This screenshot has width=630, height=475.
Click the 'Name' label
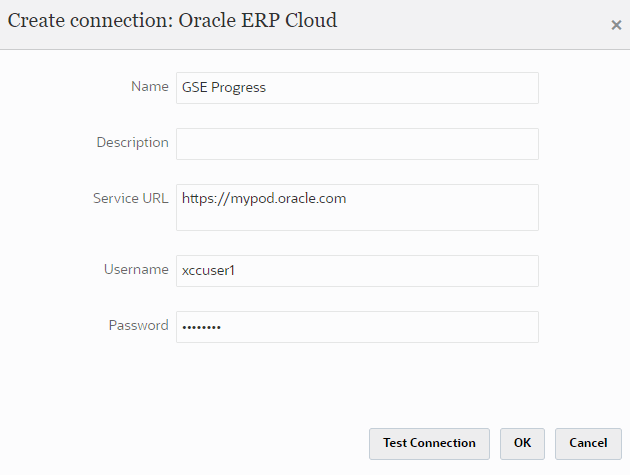[150, 86]
